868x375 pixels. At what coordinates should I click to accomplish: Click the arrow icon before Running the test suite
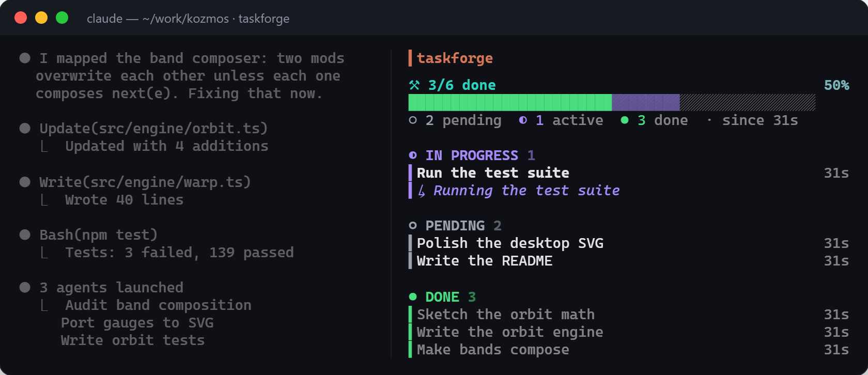(422, 191)
